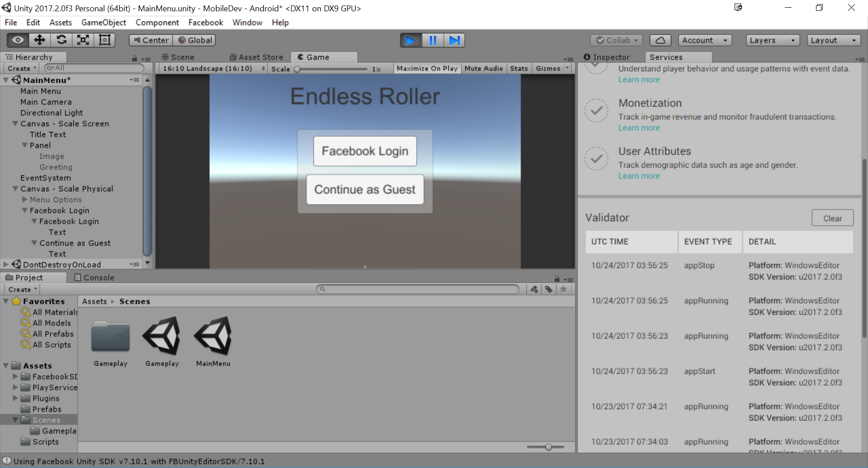Select the Move tool
868x468 pixels.
click(x=40, y=40)
